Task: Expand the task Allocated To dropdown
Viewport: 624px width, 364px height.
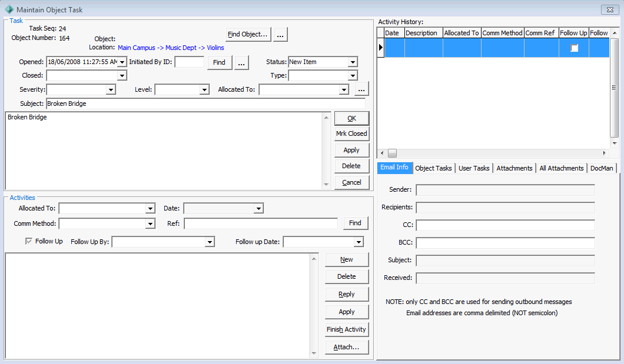Action: [344, 90]
